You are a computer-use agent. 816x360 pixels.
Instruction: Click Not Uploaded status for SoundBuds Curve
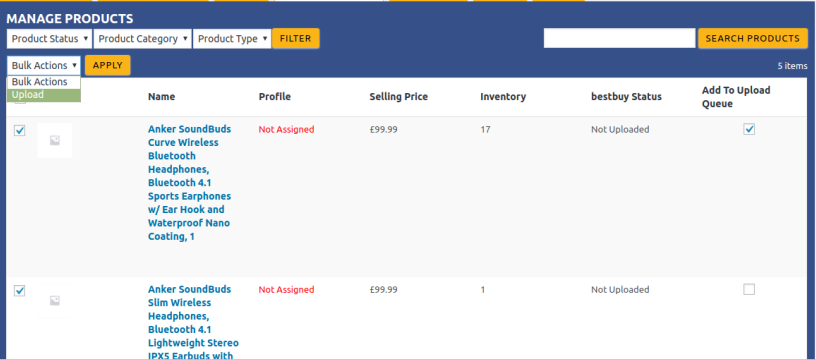[x=620, y=130]
